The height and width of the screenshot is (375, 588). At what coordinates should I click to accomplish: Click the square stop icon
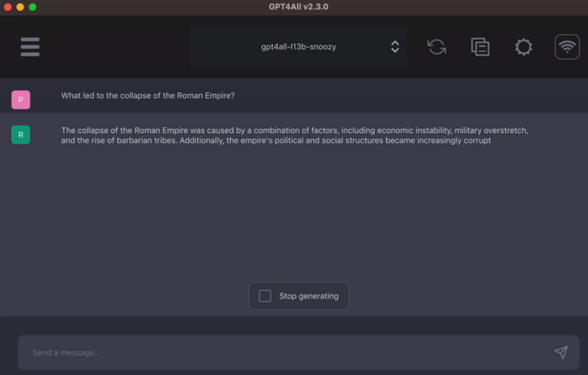[x=265, y=296]
